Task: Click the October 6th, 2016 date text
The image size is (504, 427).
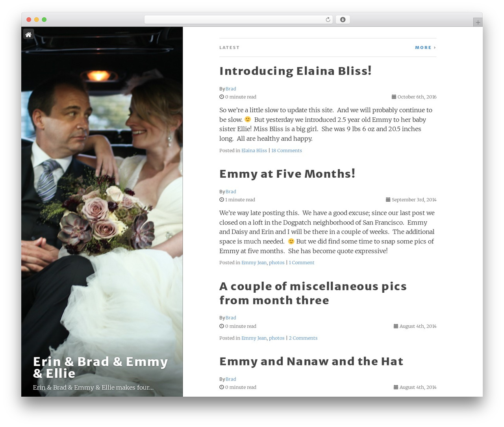Action: click(417, 97)
